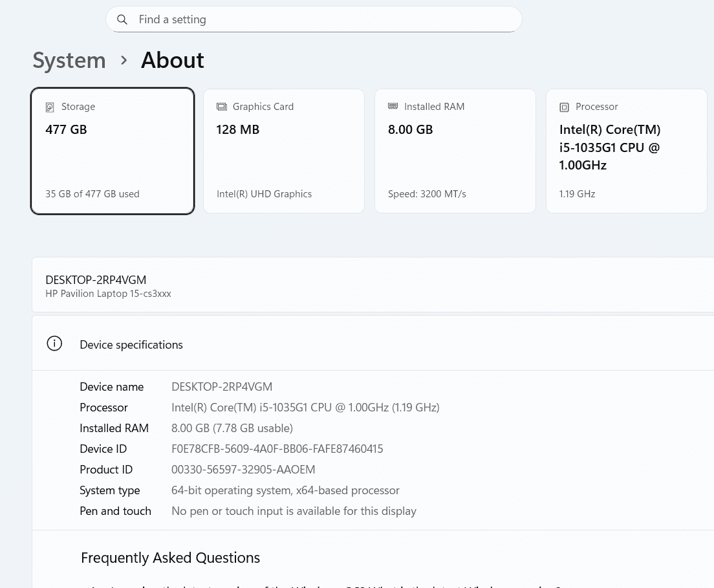Click the Graphics Card monitor icon
The width and height of the screenshot is (714, 588).
click(222, 107)
